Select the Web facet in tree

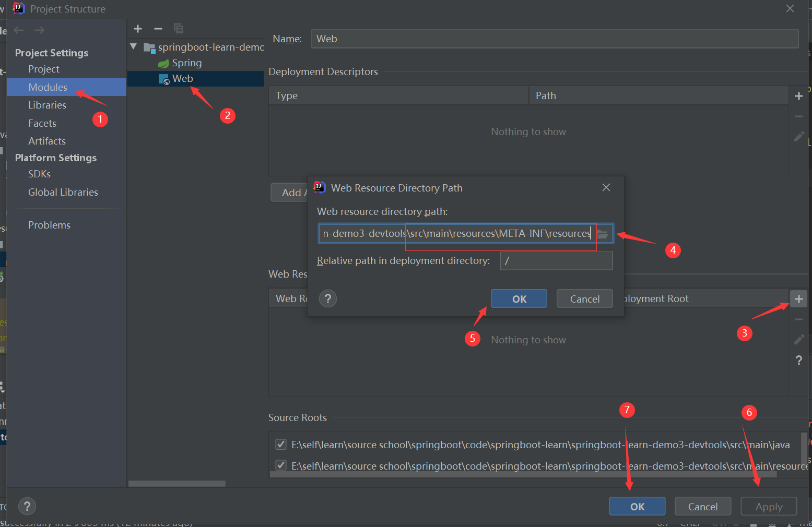[x=196, y=79]
